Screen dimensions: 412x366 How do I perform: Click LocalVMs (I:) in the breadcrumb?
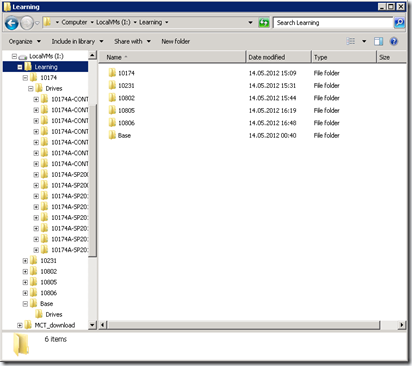pos(113,22)
